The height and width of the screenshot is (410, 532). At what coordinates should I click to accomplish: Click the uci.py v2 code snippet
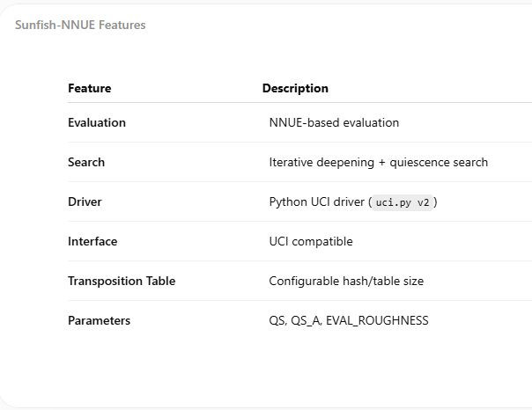[x=403, y=202]
